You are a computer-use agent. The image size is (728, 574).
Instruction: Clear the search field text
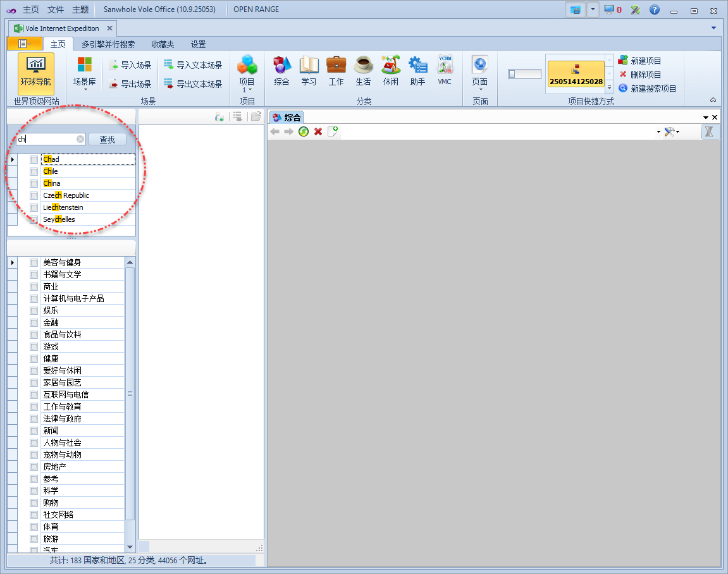point(80,139)
